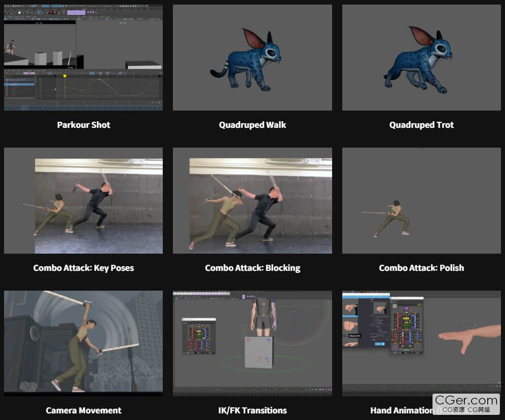Click the "Combo Attack: Polish" title
505x420 pixels.
coord(421,268)
